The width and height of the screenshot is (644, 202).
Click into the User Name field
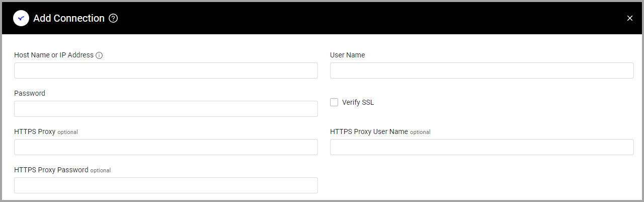click(482, 71)
